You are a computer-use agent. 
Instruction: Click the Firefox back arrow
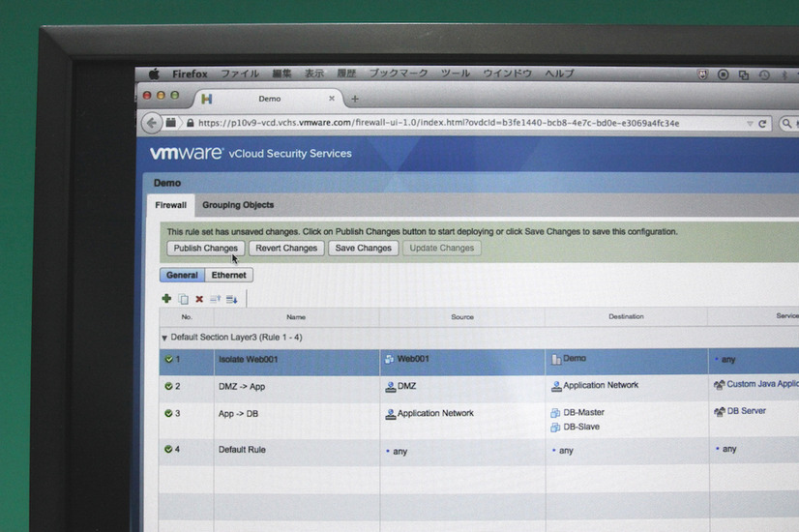point(151,123)
